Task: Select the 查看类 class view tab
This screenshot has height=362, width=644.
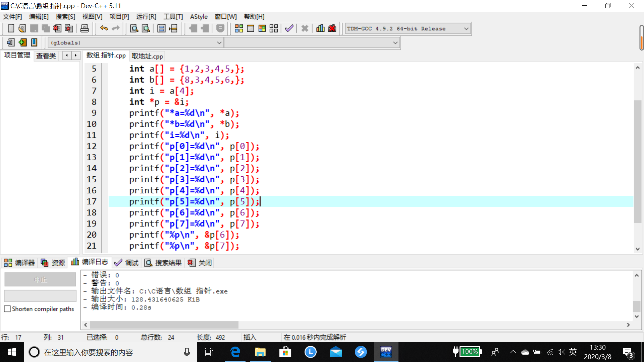Action: click(46, 56)
